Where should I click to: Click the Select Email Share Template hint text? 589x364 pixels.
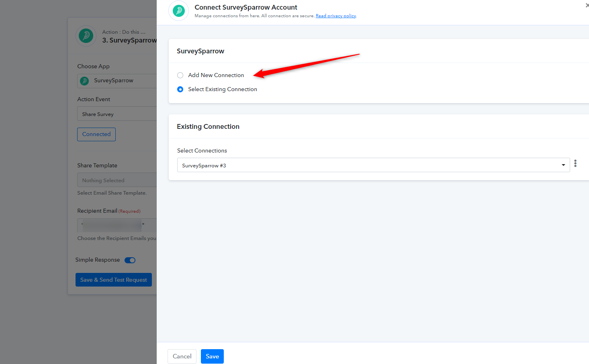pyautogui.click(x=112, y=193)
